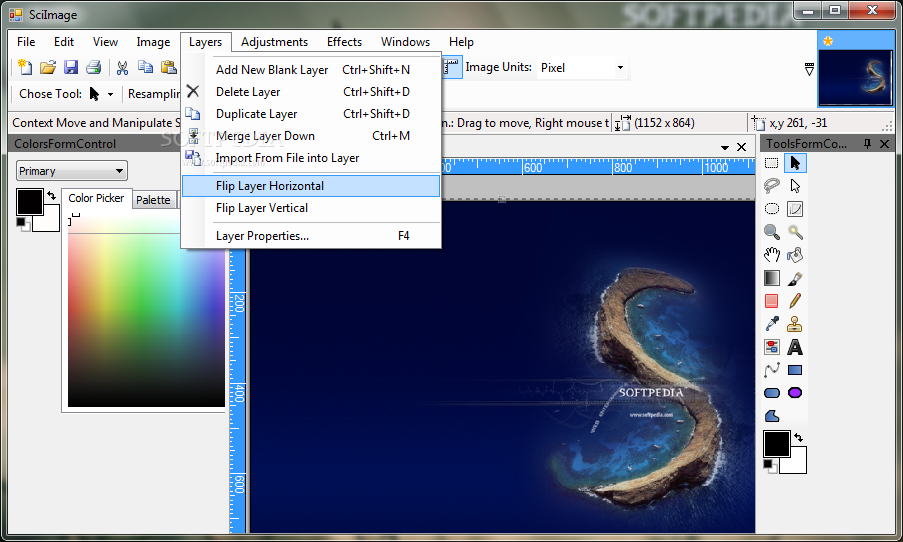Open the Image Units Pixel dropdown

pyautogui.click(x=620, y=67)
